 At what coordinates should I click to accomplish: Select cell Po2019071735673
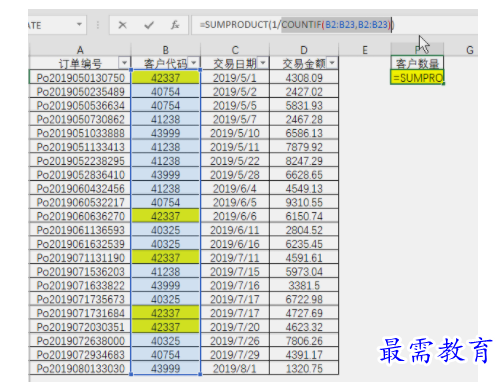pos(80,299)
